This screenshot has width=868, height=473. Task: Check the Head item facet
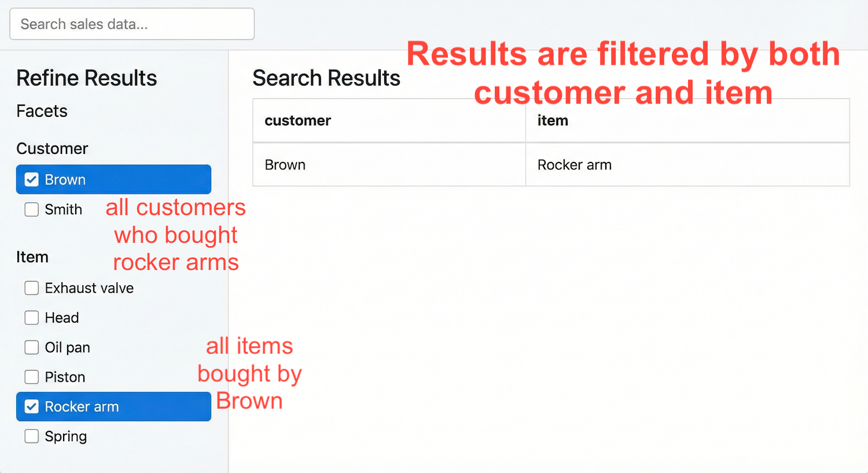31,317
